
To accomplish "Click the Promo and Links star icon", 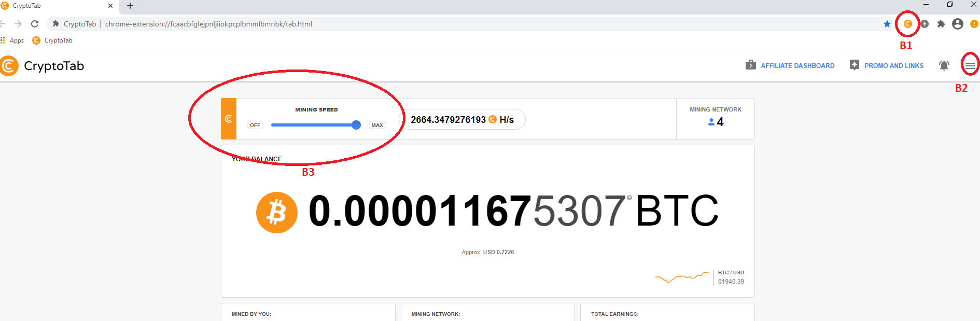I will click(x=855, y=65).
